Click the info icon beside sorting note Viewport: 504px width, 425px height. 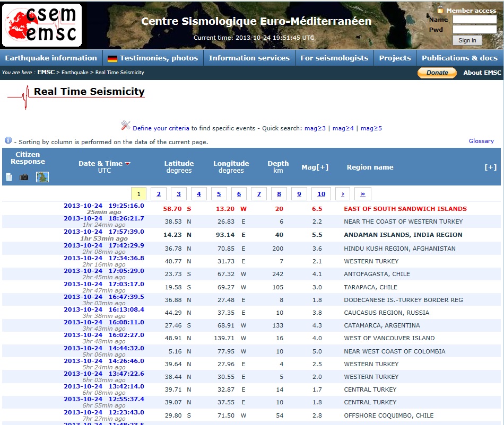click(x=8, y=140)
